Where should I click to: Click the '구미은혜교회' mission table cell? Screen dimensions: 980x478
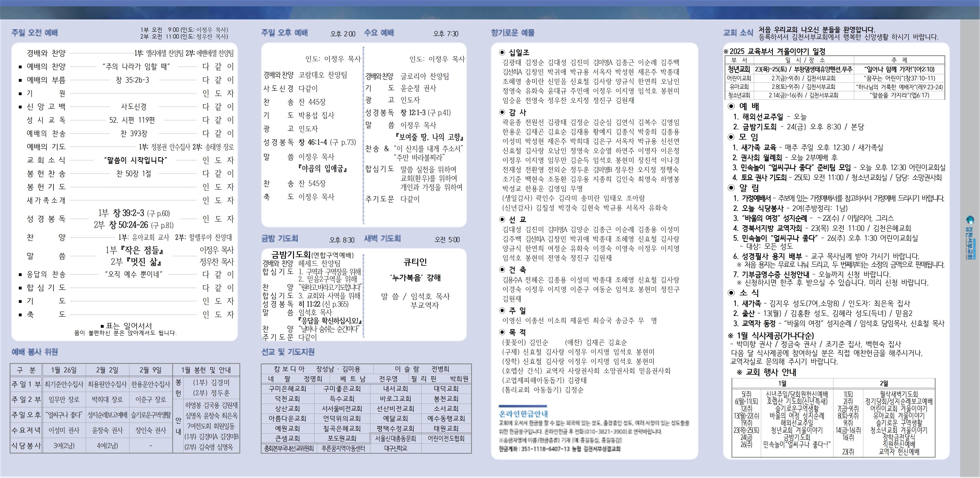(288, 389)
